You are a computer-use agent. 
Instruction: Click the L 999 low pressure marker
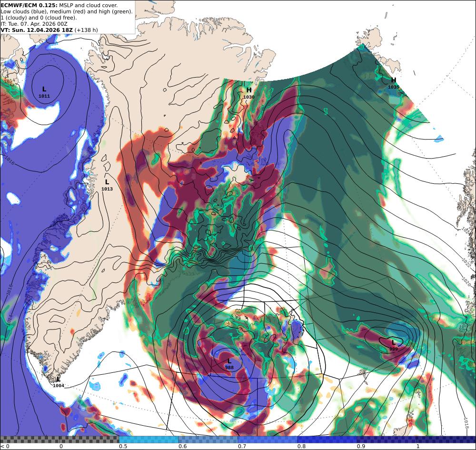click(x=394, y=345)
